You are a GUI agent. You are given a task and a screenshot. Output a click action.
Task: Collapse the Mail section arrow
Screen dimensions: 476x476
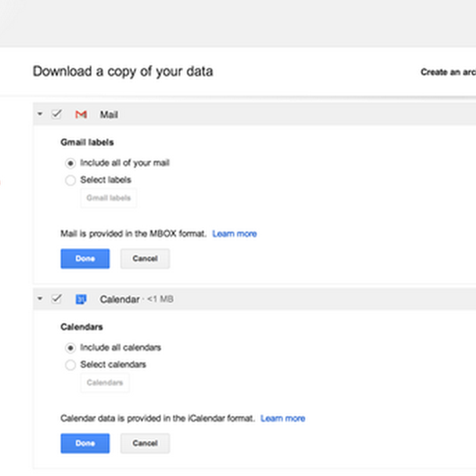[40, 114]
